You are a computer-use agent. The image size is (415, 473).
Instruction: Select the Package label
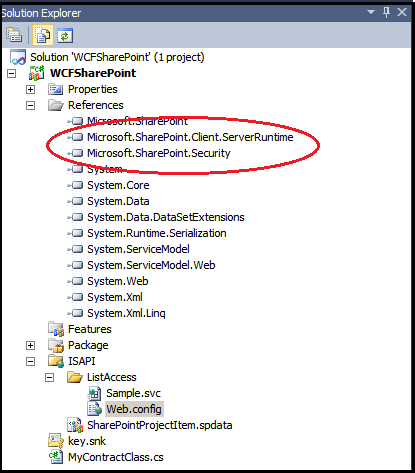(x=88, y=345)
